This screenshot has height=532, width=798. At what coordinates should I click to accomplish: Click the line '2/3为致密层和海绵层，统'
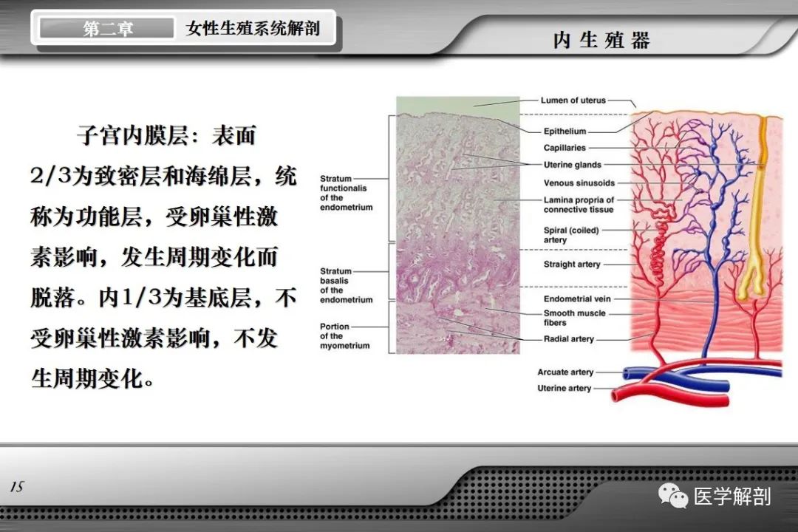[163, 176]
